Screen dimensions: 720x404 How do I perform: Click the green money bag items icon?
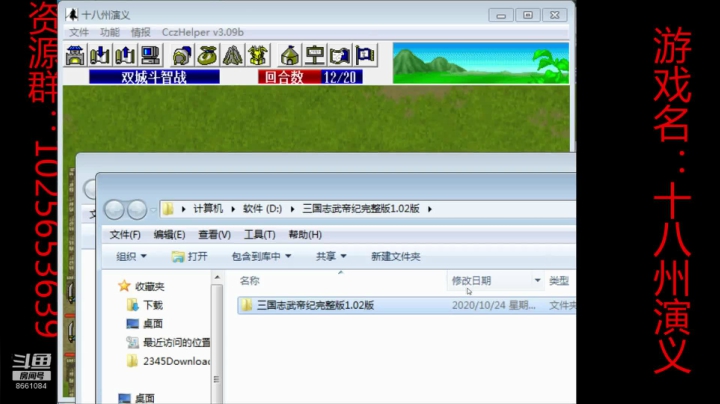207,55
